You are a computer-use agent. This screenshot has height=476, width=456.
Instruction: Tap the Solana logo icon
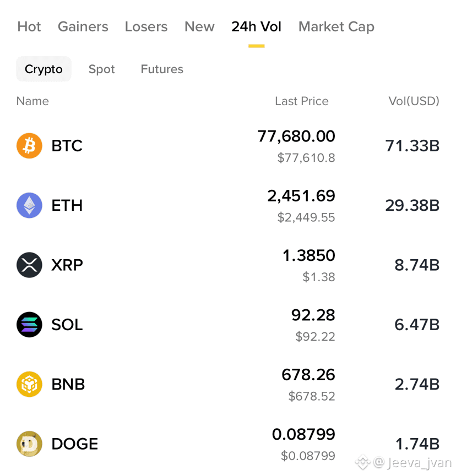point(29,325)
